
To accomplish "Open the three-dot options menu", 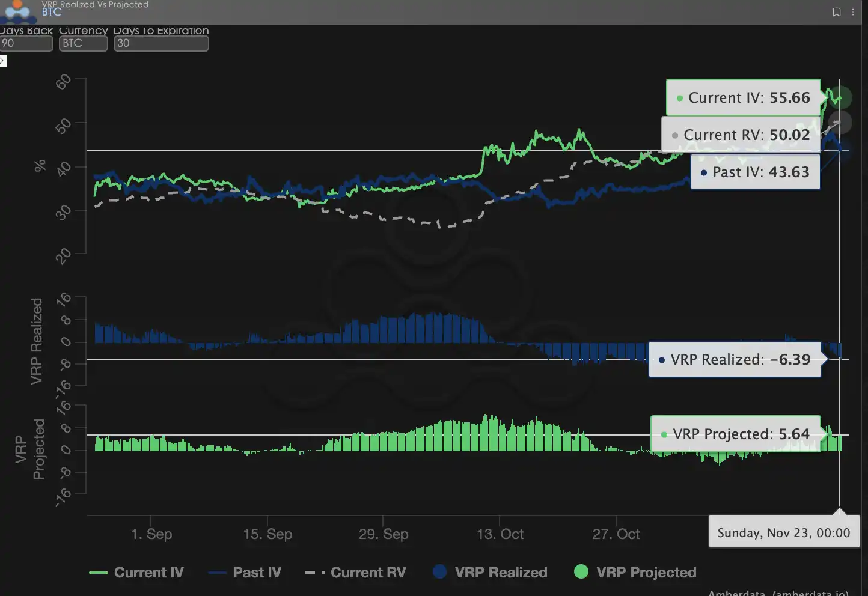I will coord(853,12).
